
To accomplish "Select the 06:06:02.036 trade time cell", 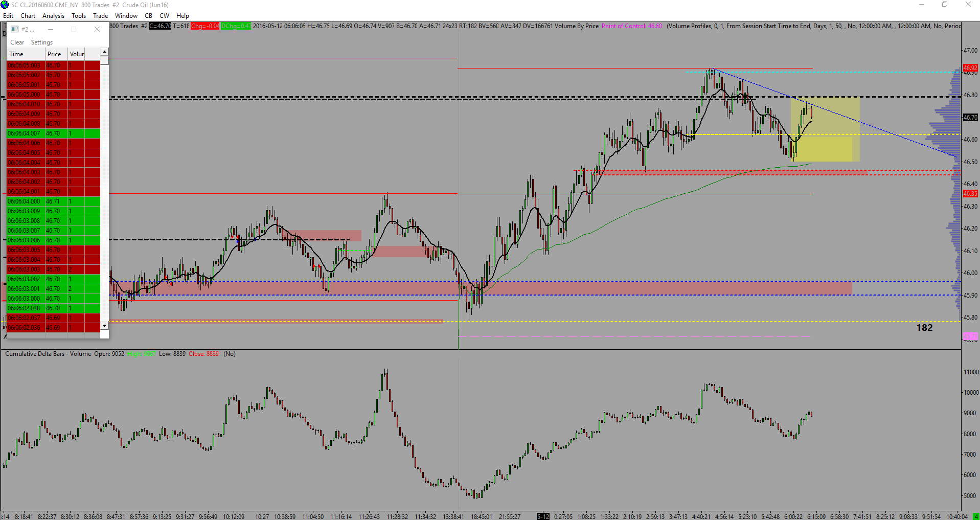I will point(26,328).
